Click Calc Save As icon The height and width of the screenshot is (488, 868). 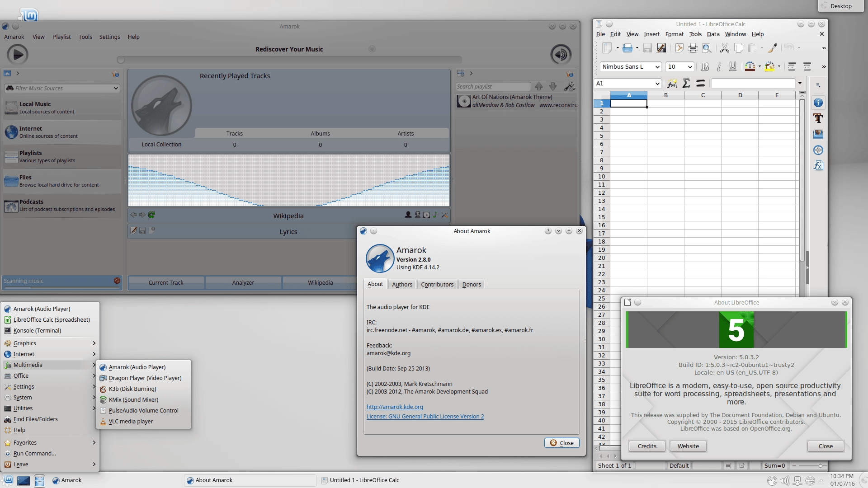point(661,48)
